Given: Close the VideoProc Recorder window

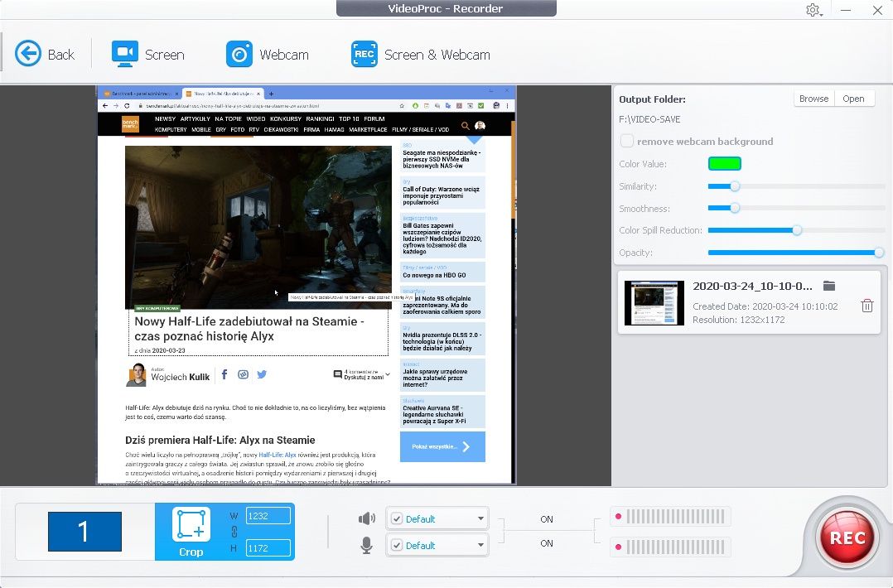Looking at the screenshot, I should (877, 10).
